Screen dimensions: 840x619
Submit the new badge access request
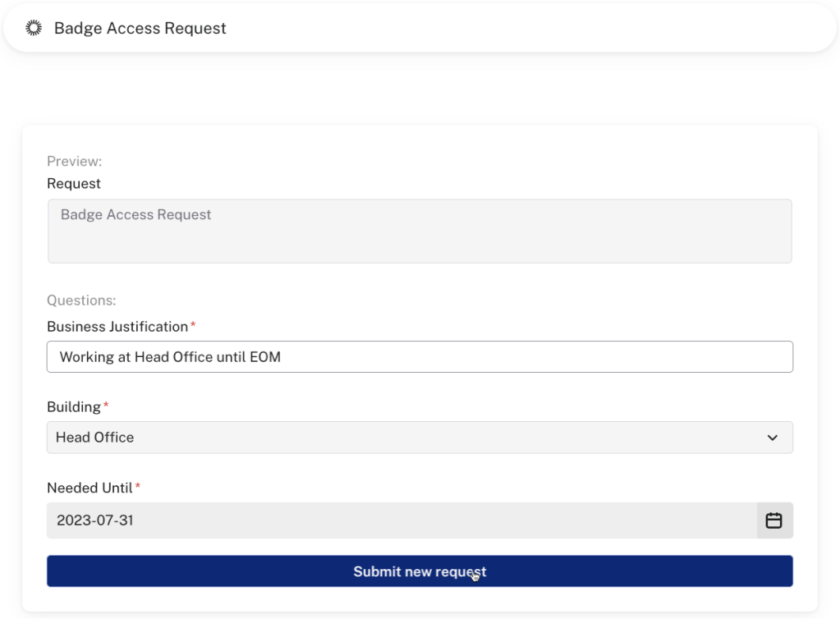pyautogui.click(x=420, y=571)
